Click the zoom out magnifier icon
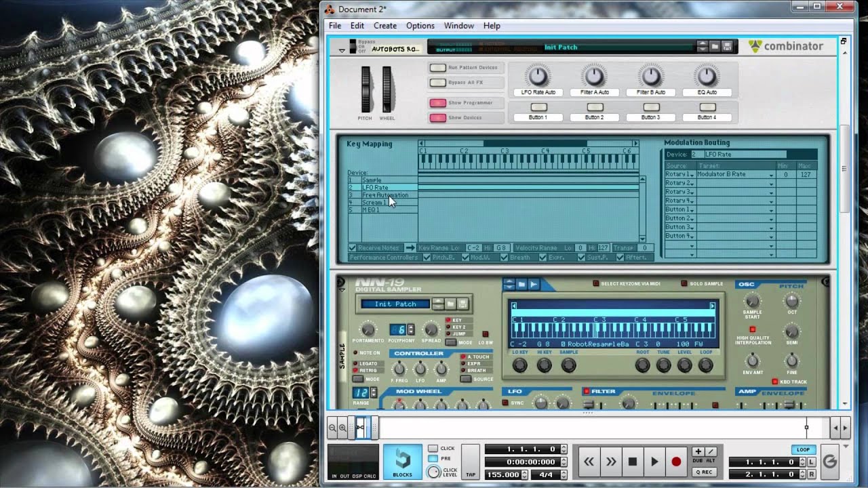This screenshot has width=868, height=488. [332, 428]
